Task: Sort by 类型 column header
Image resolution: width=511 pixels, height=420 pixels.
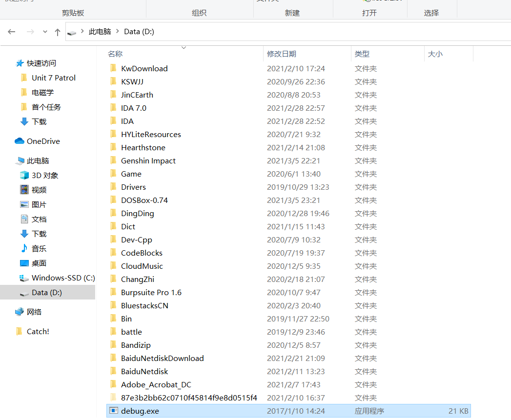Action: 362,54
